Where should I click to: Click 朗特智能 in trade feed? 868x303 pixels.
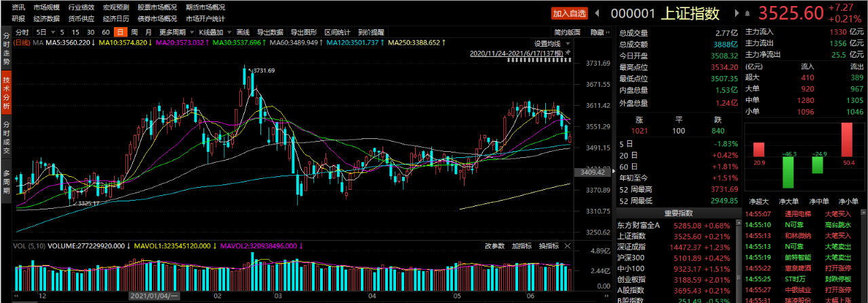click(x=797, y=258)
